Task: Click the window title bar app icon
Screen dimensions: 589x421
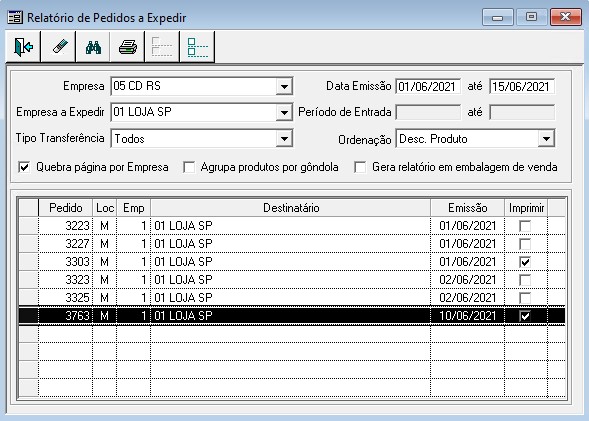Action: click(x=15, y=18)
